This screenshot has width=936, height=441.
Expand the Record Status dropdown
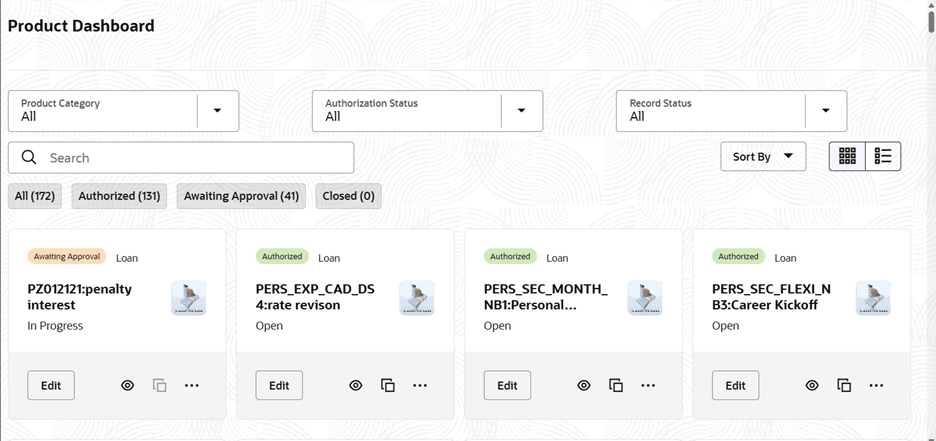825,110
